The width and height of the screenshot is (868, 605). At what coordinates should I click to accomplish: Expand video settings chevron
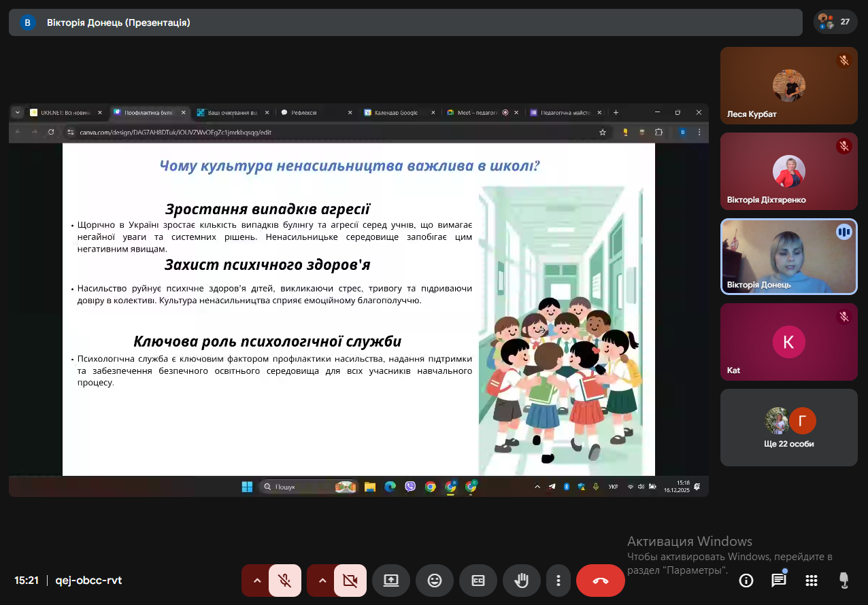pyautogui.click(x=322, y=581)
